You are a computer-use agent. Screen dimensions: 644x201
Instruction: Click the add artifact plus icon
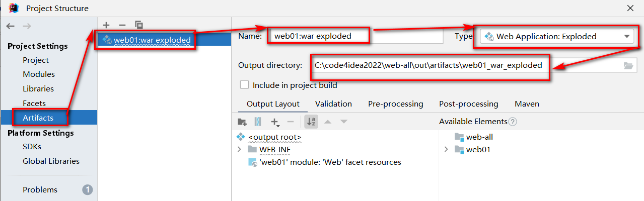pyautogui.click(x=106, y=25)
